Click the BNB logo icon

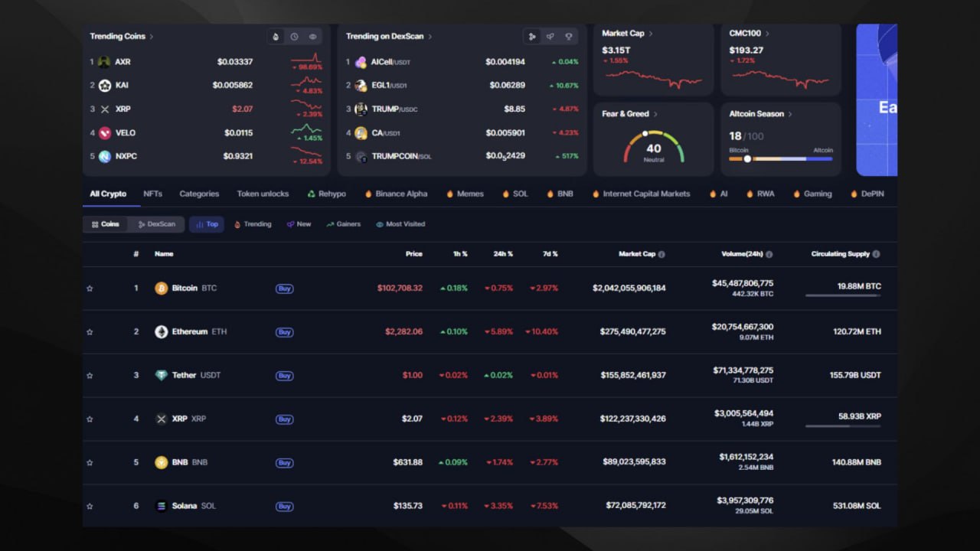(x=161, y=463)
